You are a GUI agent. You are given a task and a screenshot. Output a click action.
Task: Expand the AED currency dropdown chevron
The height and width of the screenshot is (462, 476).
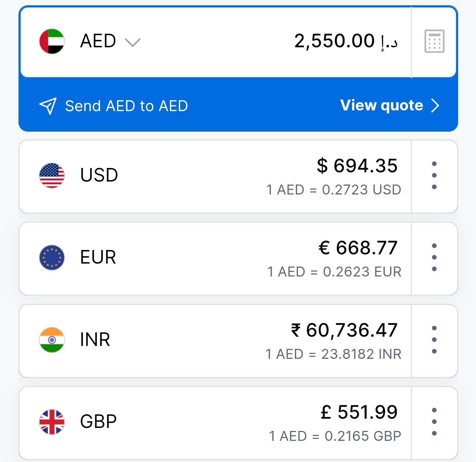(133, 42)
